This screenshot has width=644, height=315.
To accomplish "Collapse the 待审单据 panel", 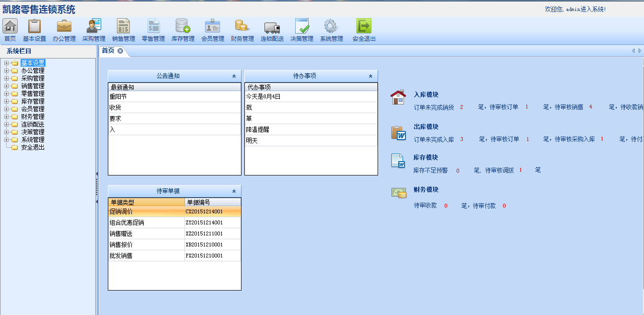I will (234, 191).
